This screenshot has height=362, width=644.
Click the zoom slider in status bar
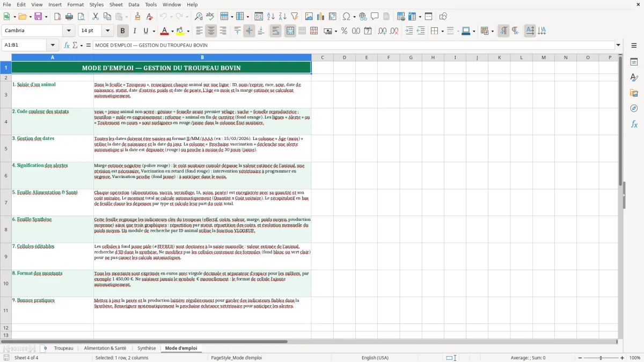click(x=601, y=358)
